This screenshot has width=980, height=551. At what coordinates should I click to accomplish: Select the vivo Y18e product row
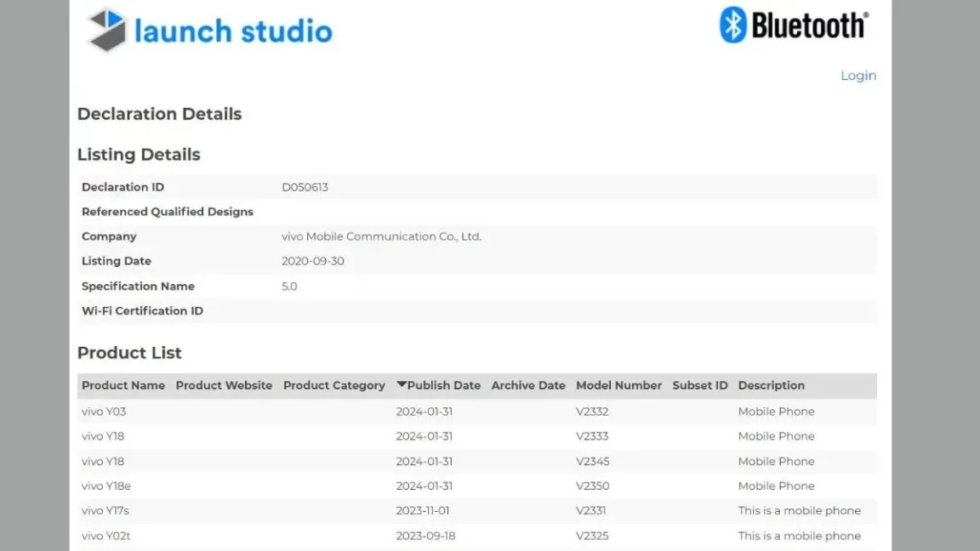pyautogui.click(x=477, y=486)
